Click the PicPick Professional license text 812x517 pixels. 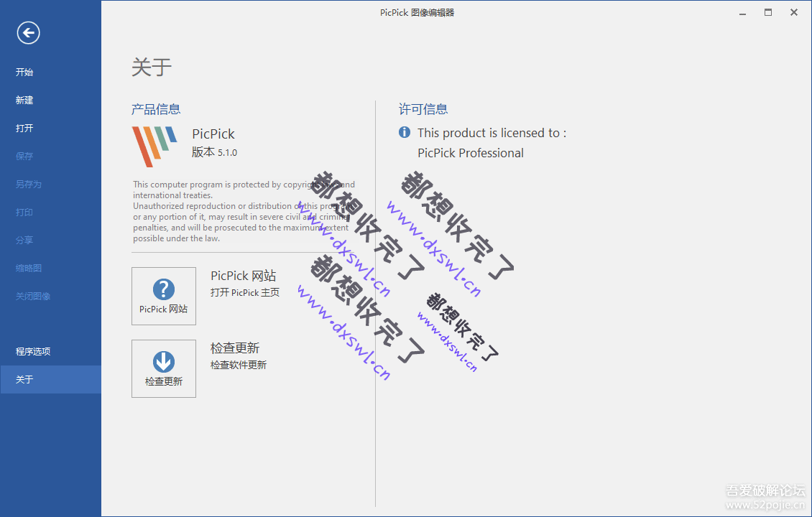click(x=470, y=153)
